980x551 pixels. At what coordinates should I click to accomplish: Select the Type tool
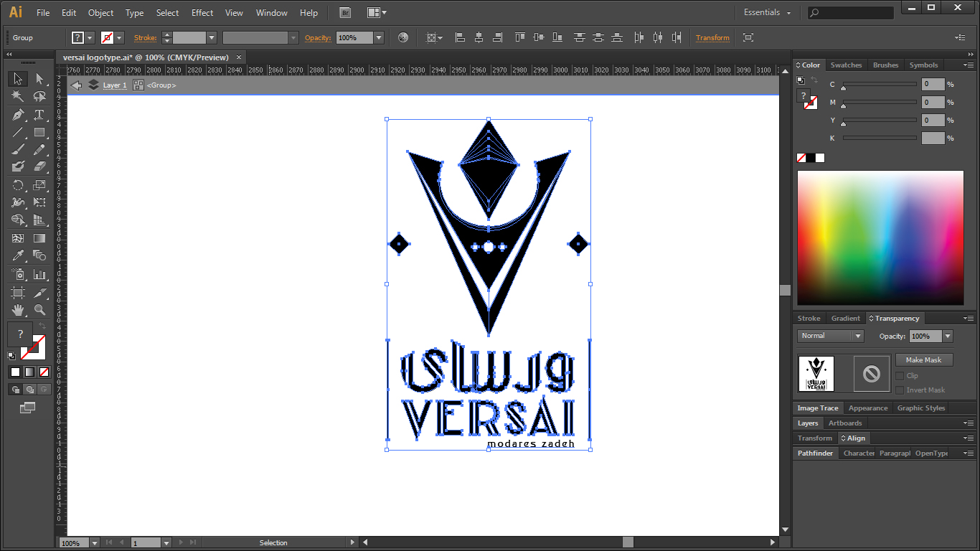39,115
